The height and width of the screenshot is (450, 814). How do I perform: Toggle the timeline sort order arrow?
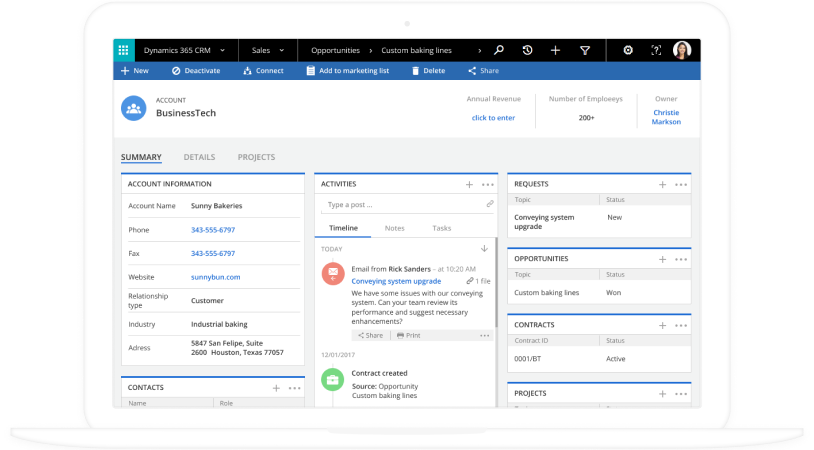point(484,248)
